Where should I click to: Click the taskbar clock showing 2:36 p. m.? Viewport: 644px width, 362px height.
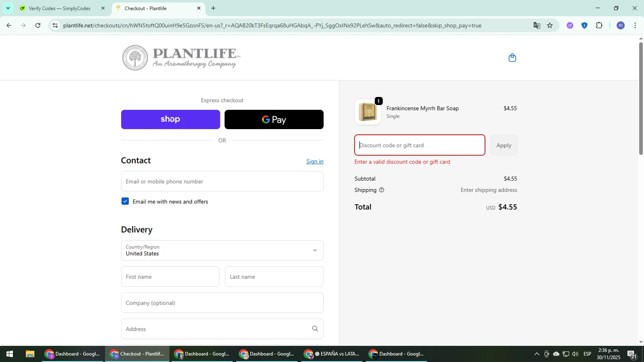(x=608, y=354)
